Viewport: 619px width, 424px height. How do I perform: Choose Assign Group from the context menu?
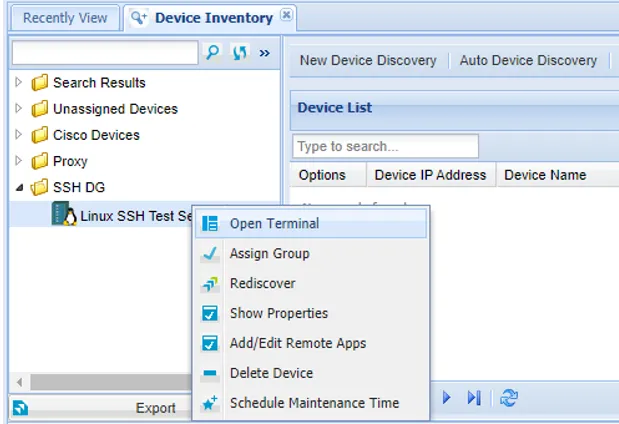311,253
